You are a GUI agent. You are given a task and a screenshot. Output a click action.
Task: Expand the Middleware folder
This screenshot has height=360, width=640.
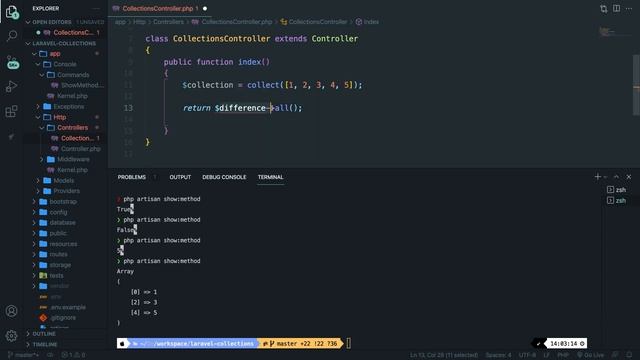coord(42,159)
